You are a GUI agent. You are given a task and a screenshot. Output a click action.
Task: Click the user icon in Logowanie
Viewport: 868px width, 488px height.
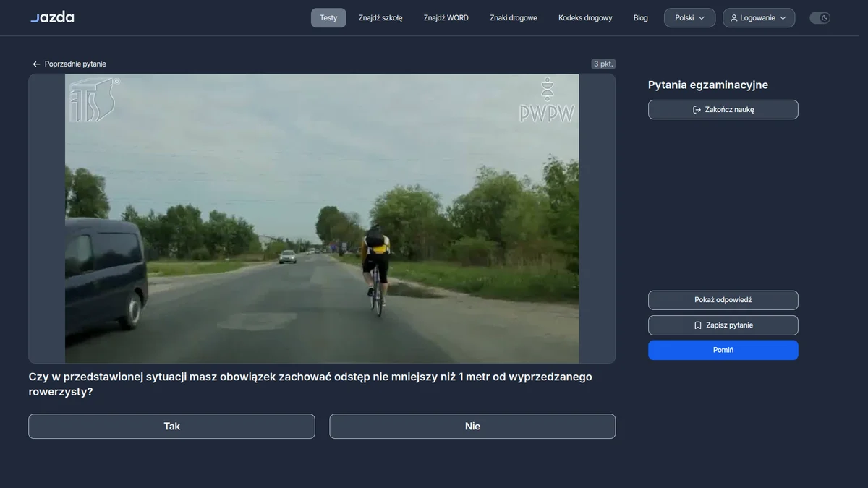[734, 18]
